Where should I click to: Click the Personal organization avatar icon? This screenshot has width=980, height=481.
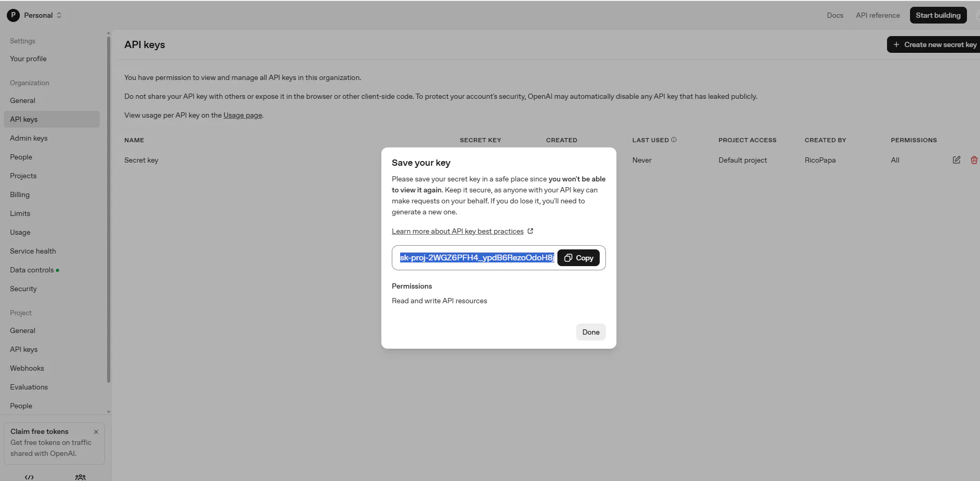[x=13, y=15]
